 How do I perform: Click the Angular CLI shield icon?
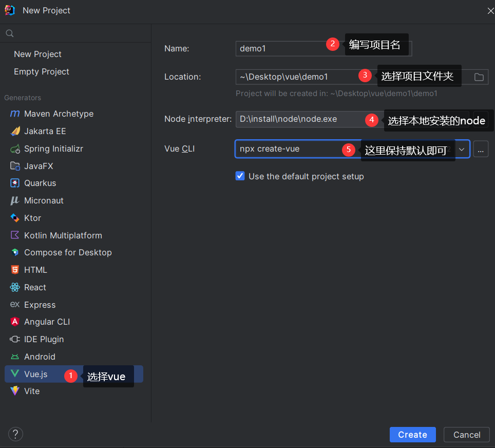pos(15,322)
